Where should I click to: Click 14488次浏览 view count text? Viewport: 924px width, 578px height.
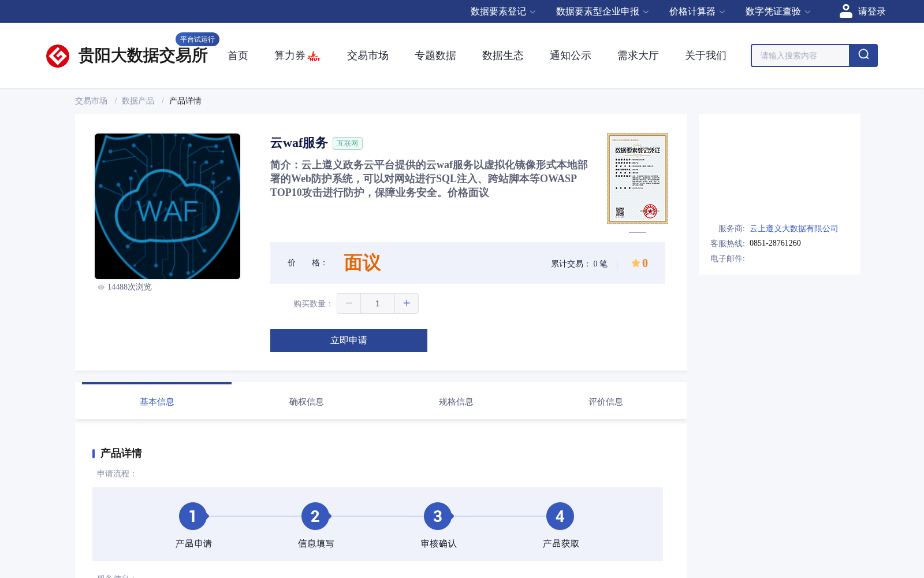[x=129, y=287]
